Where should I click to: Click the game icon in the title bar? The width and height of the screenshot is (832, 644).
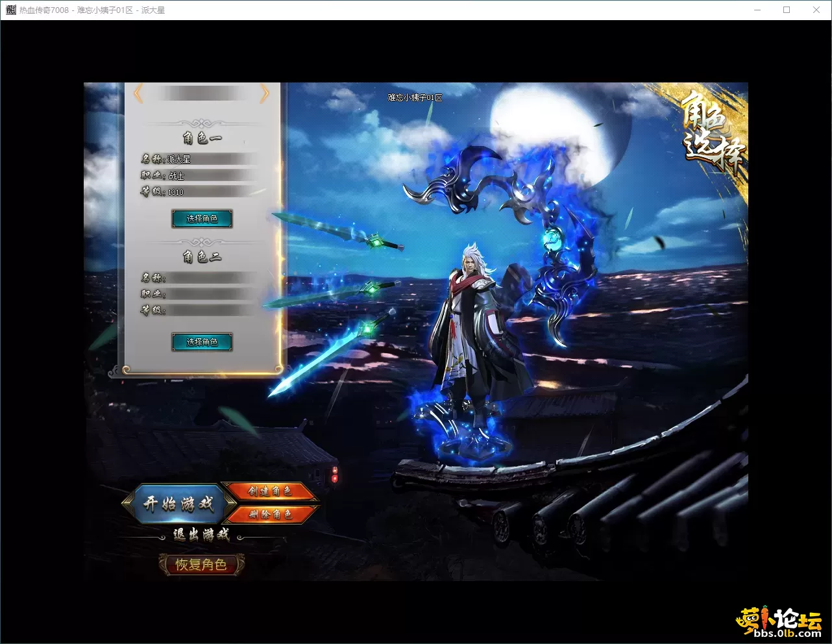[x=10, y=10]
